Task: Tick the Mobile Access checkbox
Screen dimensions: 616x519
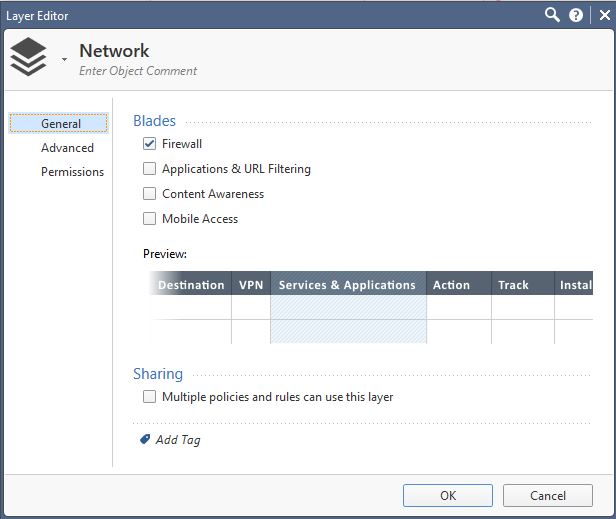Action: click(x=149, y=218)
